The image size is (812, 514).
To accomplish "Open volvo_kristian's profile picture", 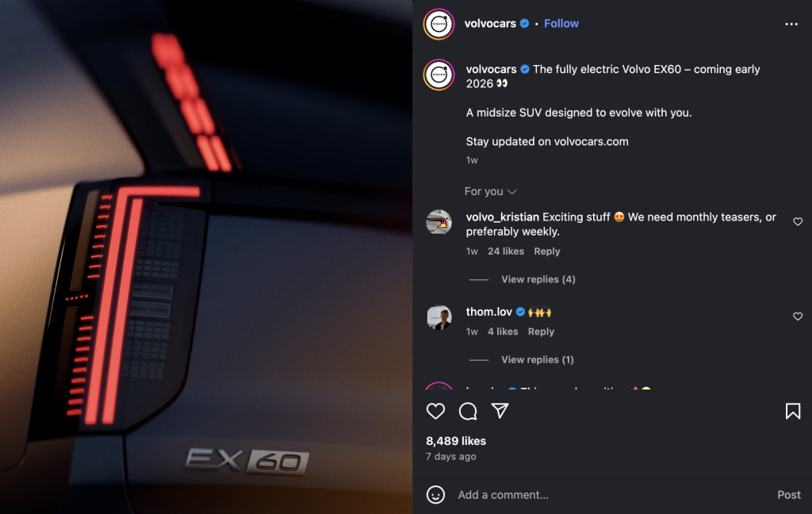I will [439, 222].
